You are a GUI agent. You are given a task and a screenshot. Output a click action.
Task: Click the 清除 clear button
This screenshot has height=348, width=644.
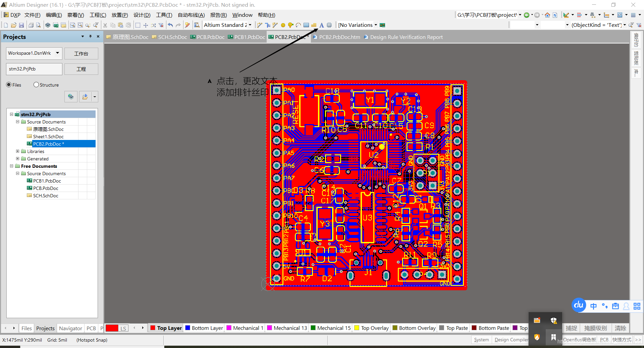(x=620, y=328)
